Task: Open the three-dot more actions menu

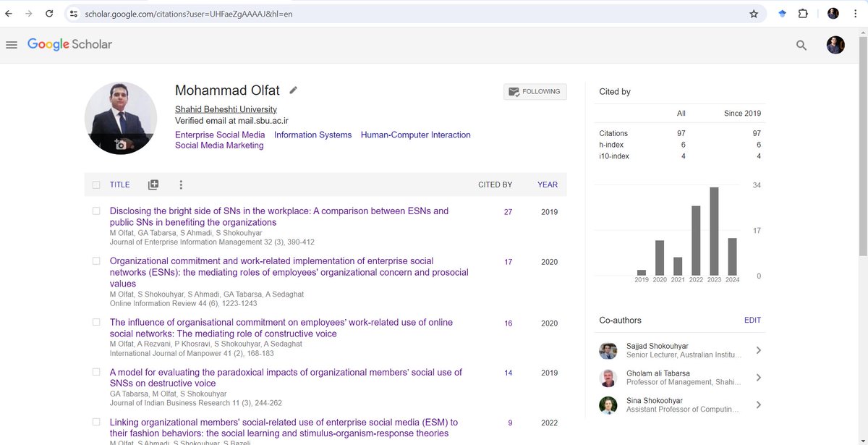Action: (181, 185)
